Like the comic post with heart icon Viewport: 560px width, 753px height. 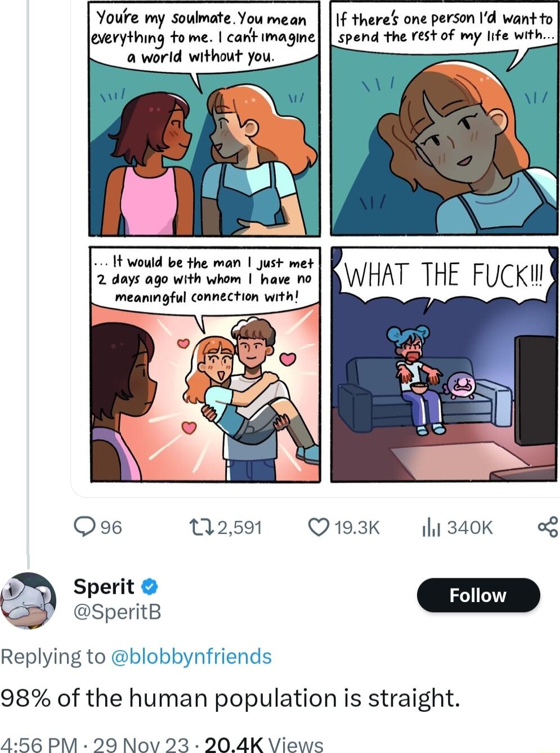pyautogui.click(x=319, y=527)
